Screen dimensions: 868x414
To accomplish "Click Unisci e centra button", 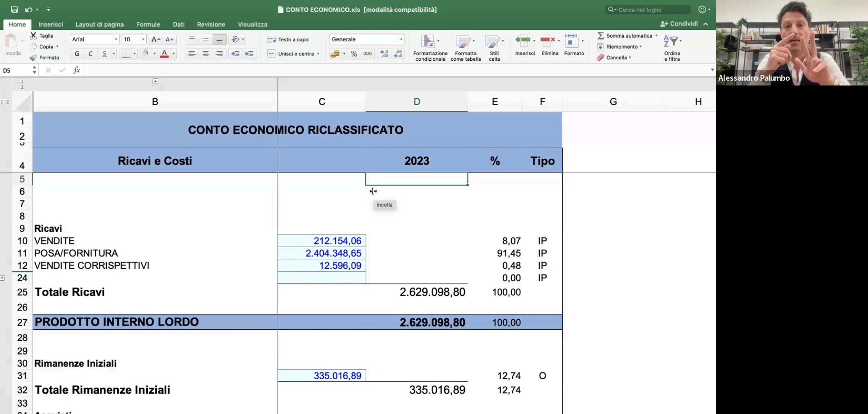I will (291, 54).
